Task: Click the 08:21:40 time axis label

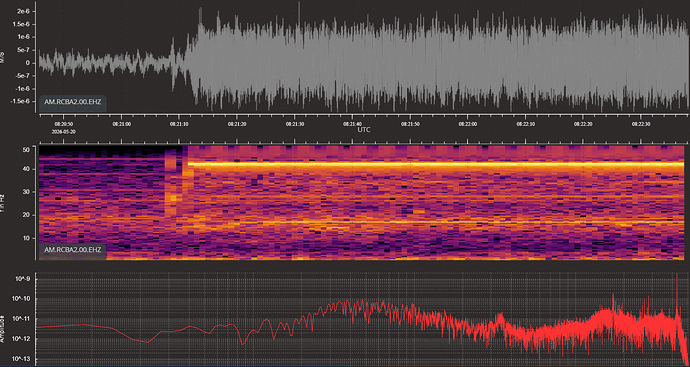Action: (x=352, y=125)
